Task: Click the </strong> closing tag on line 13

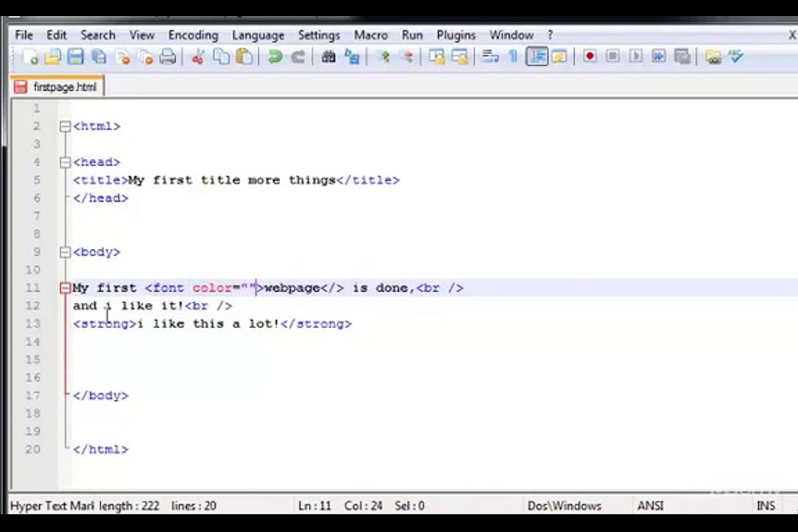Action: click(316, 324)
